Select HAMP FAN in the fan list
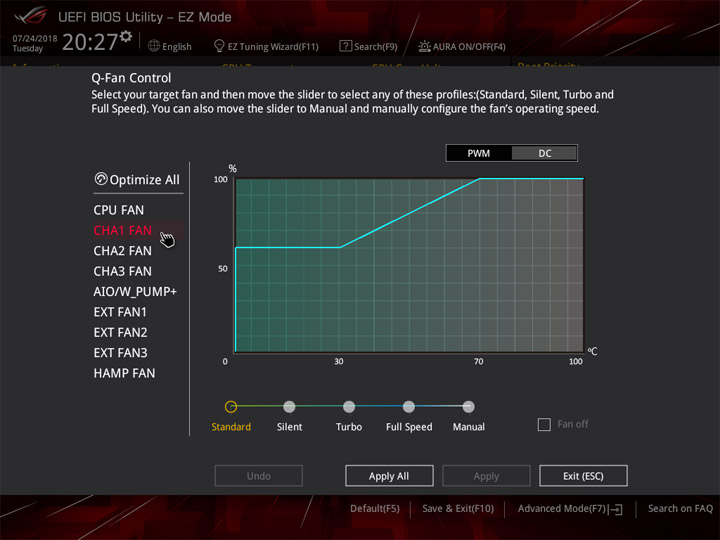The width and height of the screenshot is (720, 540). pyautogui.click(x=124, y=373)
